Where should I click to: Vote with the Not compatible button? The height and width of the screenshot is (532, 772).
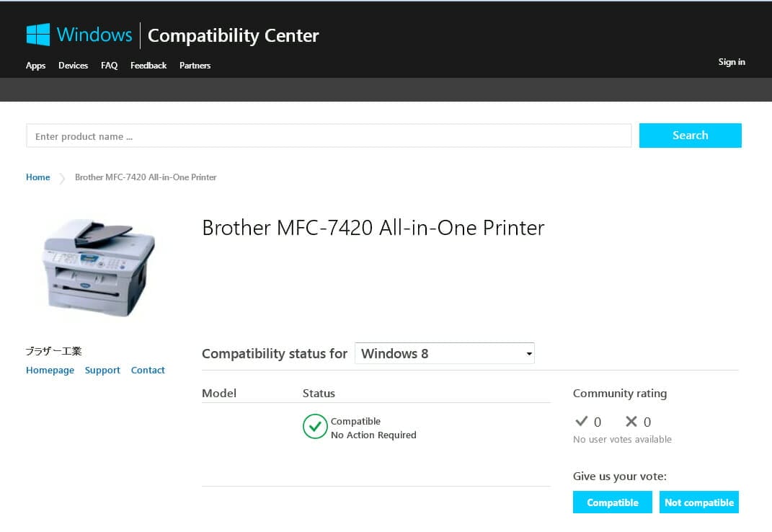[x=699, y=502]
